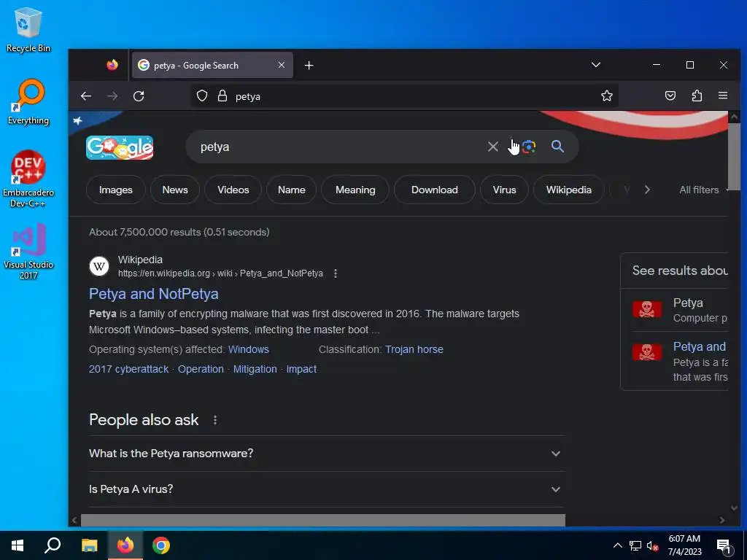
Task: Click scroll right arrow at window bottom
Action: [722, 520]
